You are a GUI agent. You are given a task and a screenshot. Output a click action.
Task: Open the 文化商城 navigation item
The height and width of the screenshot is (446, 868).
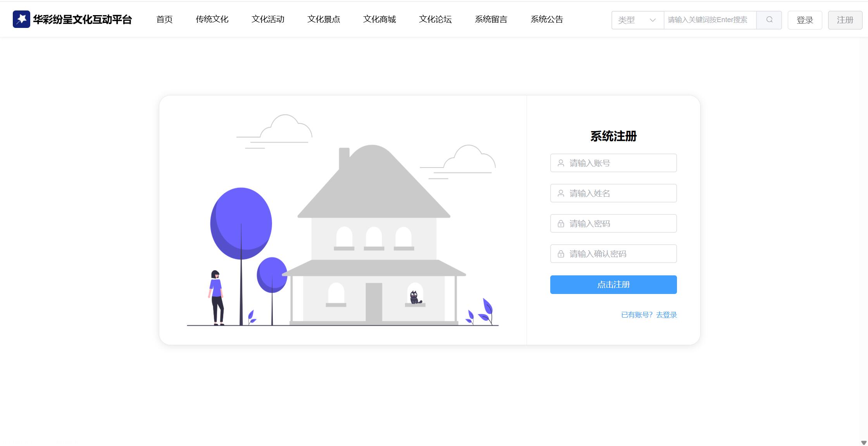pos(379,19)
